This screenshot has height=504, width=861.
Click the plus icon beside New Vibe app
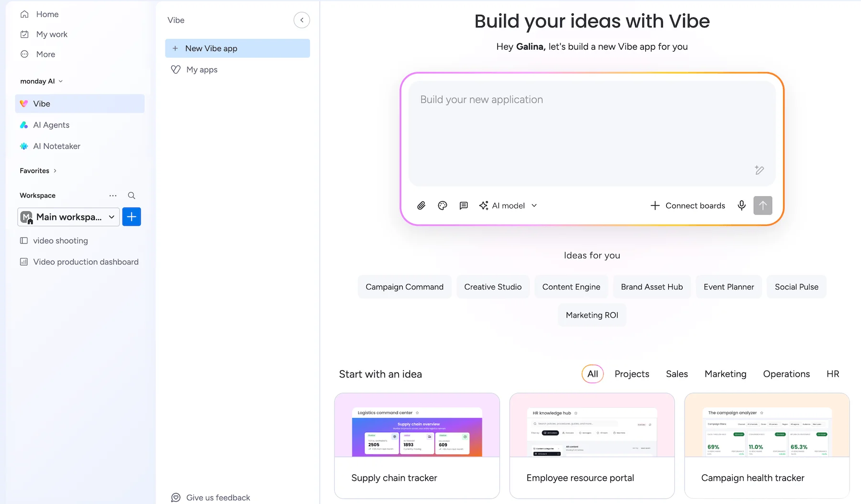175,48
